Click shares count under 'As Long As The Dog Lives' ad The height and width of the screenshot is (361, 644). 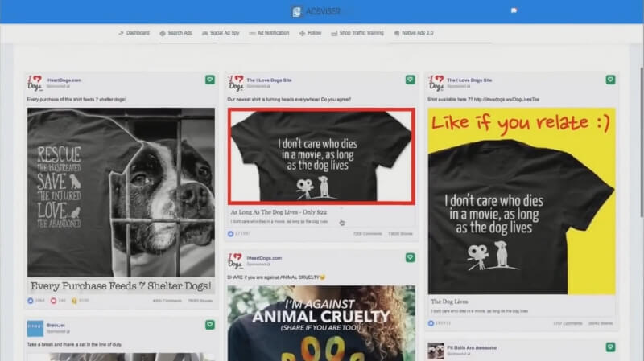coord(400,234)
